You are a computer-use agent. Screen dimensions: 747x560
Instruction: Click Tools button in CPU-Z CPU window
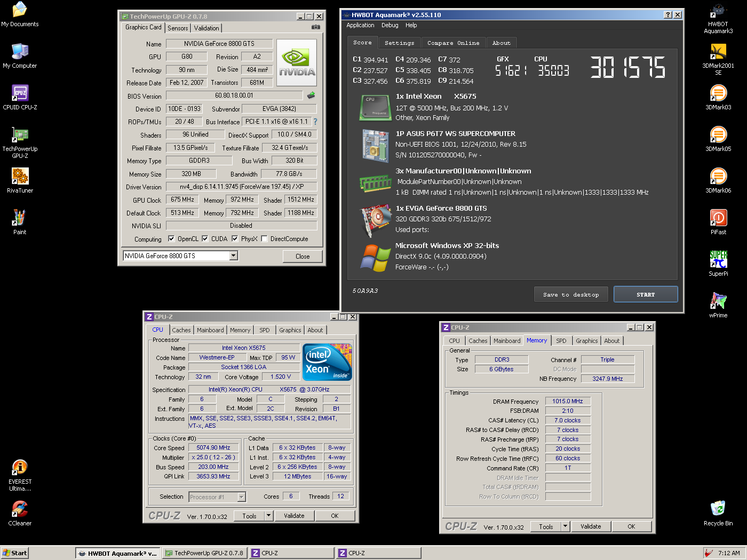coord(249,516)
